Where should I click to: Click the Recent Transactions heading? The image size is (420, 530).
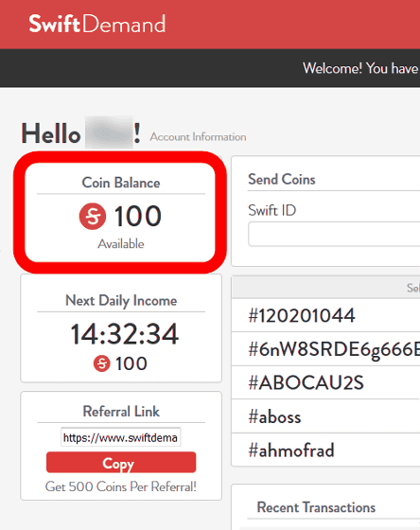pos(316,507)
